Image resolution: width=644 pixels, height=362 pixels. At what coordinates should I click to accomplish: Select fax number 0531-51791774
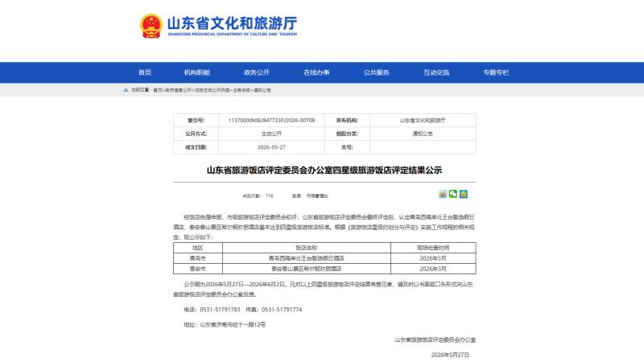click(282, 310)
